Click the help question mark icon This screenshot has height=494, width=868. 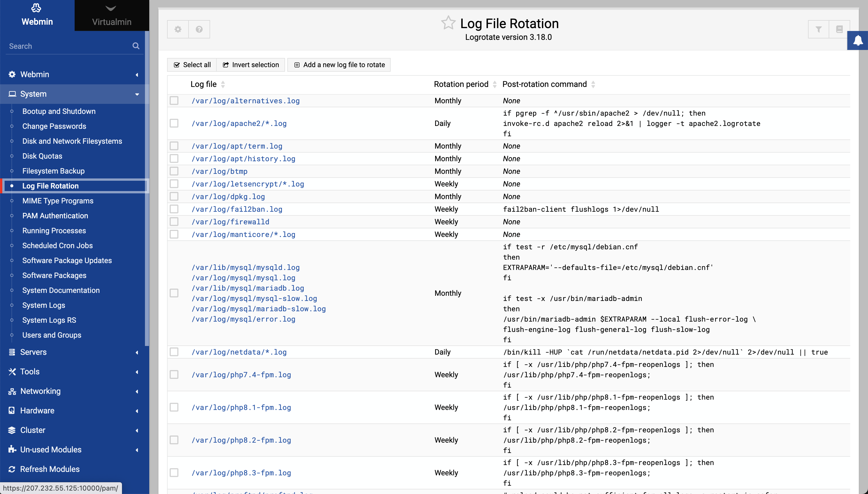pos(199,29)
